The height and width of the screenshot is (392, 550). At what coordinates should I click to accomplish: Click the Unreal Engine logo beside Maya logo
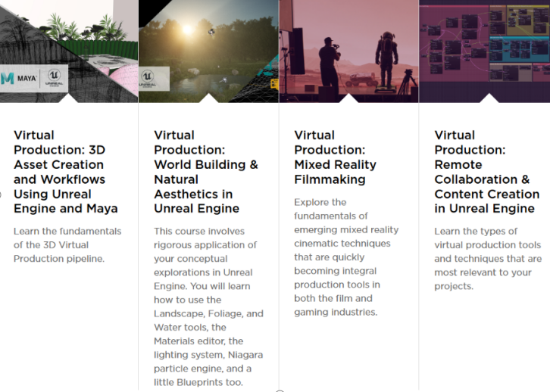(54, 78)
